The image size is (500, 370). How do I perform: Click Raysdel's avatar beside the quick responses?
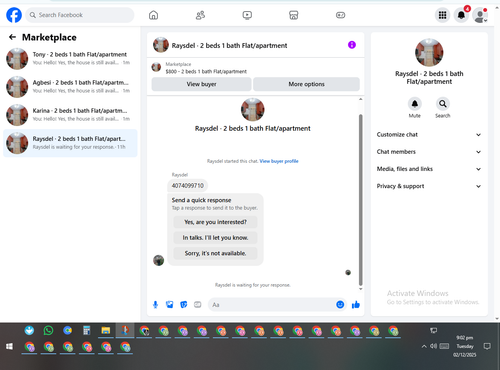pyautogui.click(x=158, y=260)
